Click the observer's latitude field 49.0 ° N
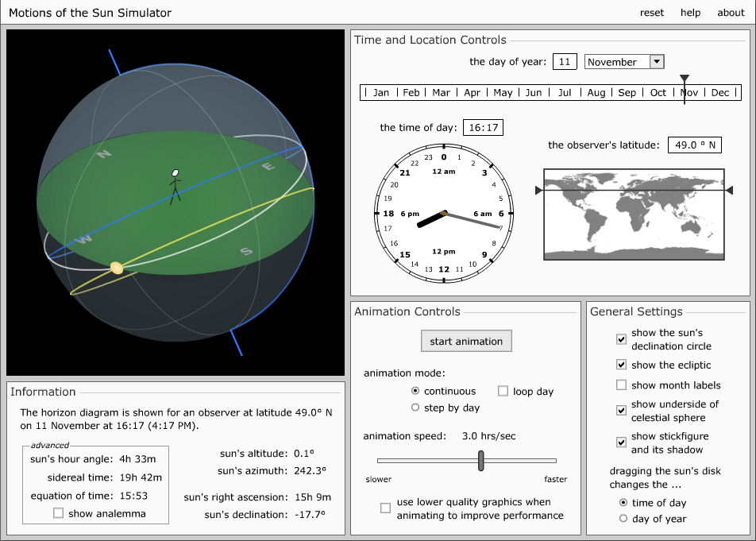Image resolution: width=756 pixels, height=541 pixels. [x=695, y=145]
